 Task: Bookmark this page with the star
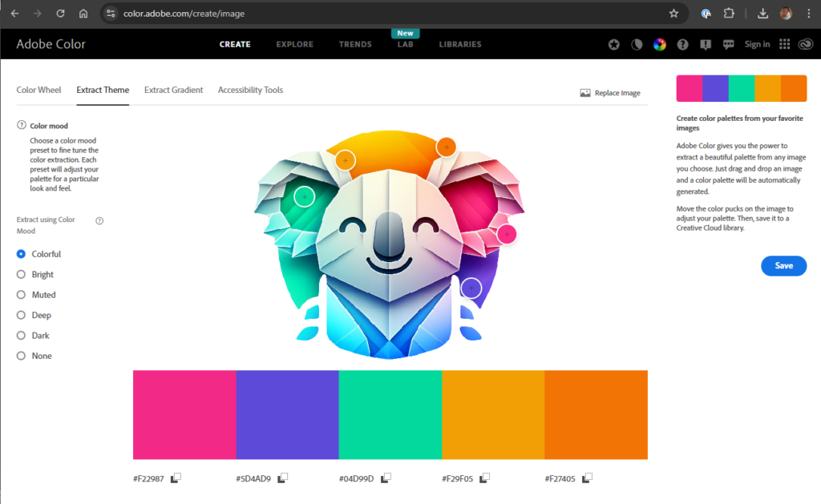pyautogui.click(x=673, y=14)
